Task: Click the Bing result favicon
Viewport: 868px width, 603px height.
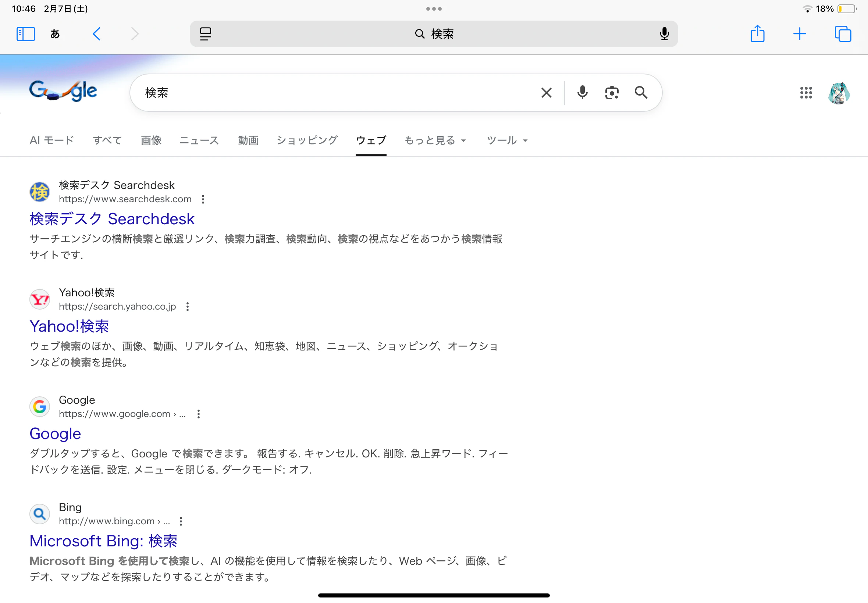Action: pyautogui.click(x=40, y=514)
